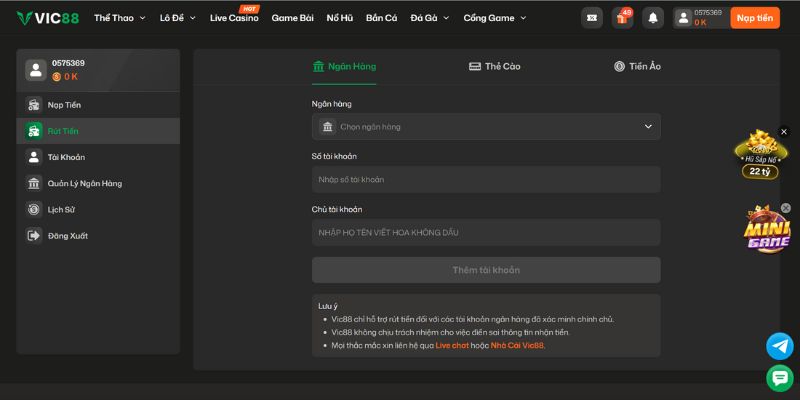The image size is (800, 400).
Task: Click the VIC88 logo
Action: tap(47, 18)
